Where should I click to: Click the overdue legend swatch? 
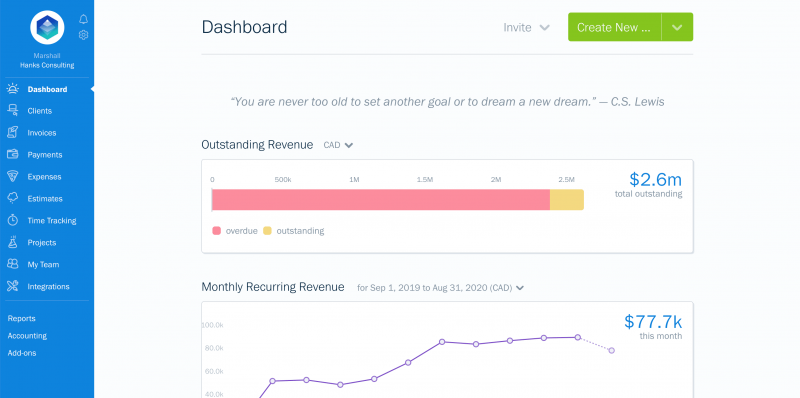click(216, 231)
